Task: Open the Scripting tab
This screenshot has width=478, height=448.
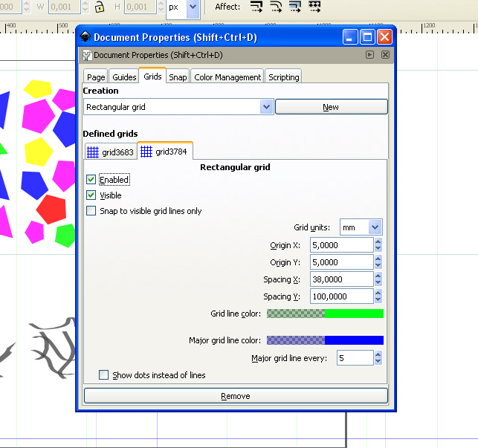Action: tap(283, 77)
